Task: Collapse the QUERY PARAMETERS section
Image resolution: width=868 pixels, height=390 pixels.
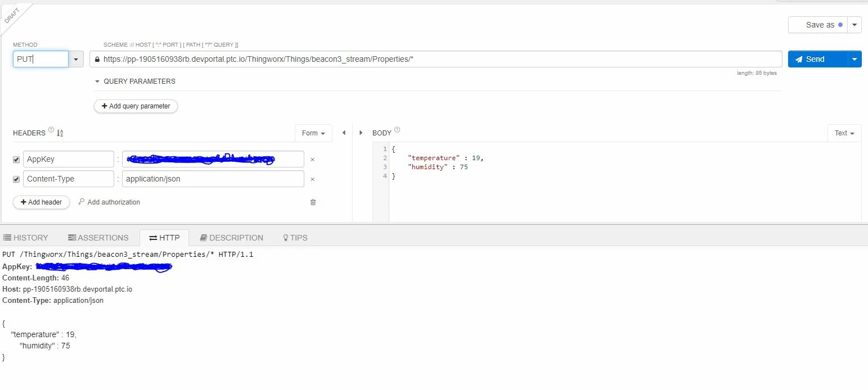Action: click(135, 81)
